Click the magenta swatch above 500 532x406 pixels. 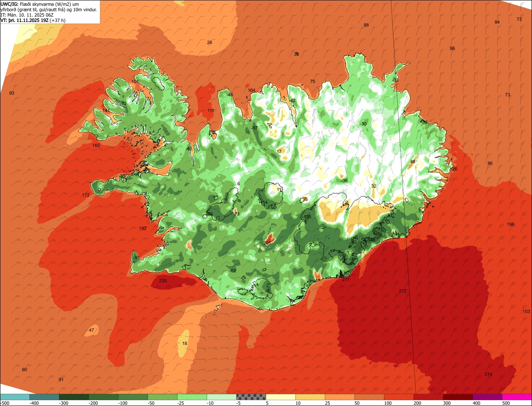tap(517, 397)
